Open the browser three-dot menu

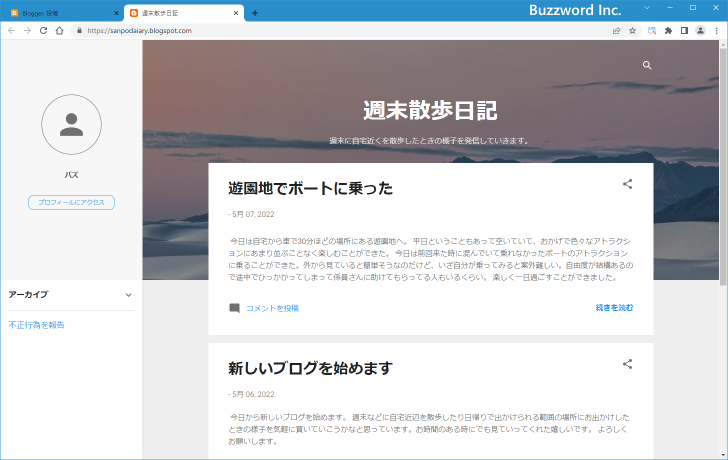click(x=717, y=31)
